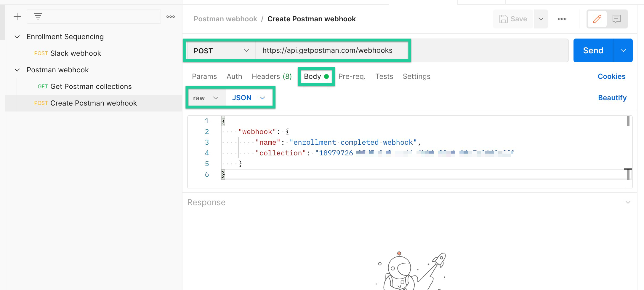The width and height of the screenshot is (644, 290).
Task: Select Create Postman webhook request in sidebar
Action: (x=94, y=103)
